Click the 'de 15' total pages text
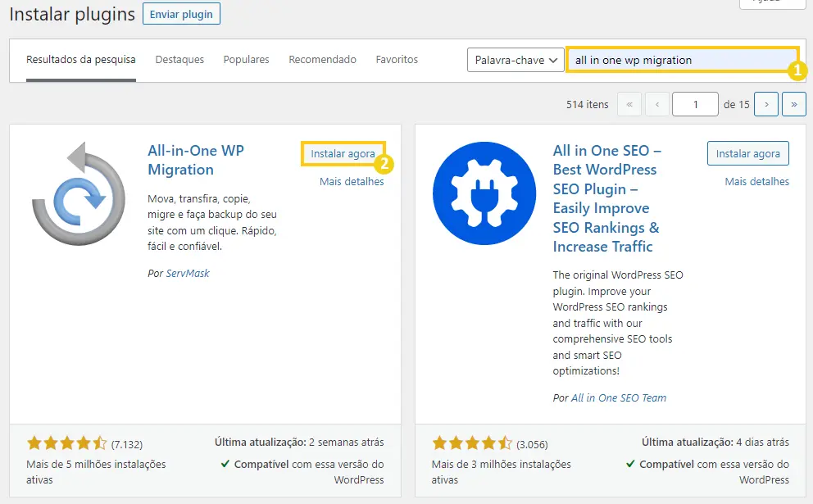813x504 pixels. (x=736, y=105)
